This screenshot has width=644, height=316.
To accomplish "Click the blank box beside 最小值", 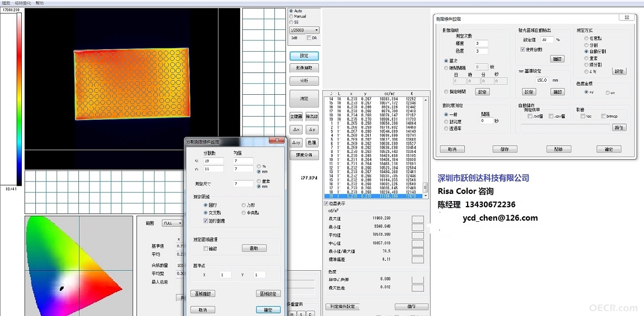I will (x=418, y=227).
